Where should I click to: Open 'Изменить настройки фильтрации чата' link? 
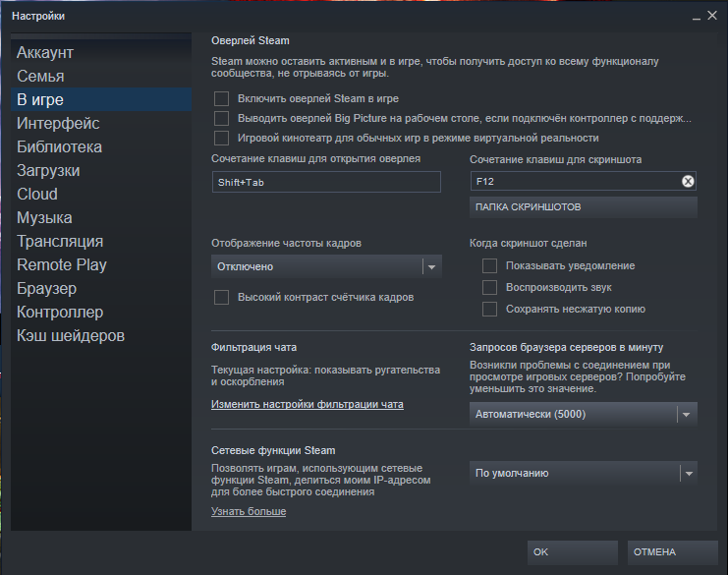click(x=307, y=405)
